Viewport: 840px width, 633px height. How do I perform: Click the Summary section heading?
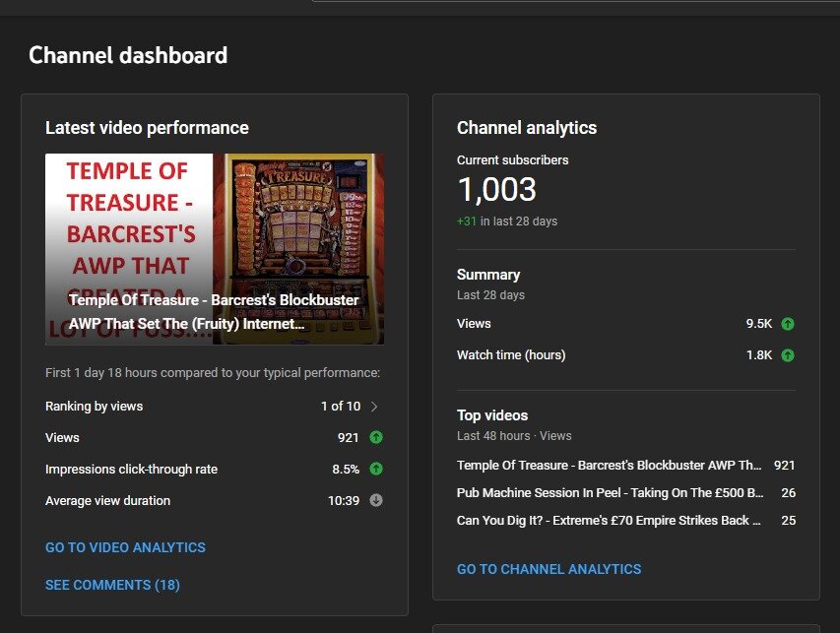click(x=488, y=275)
